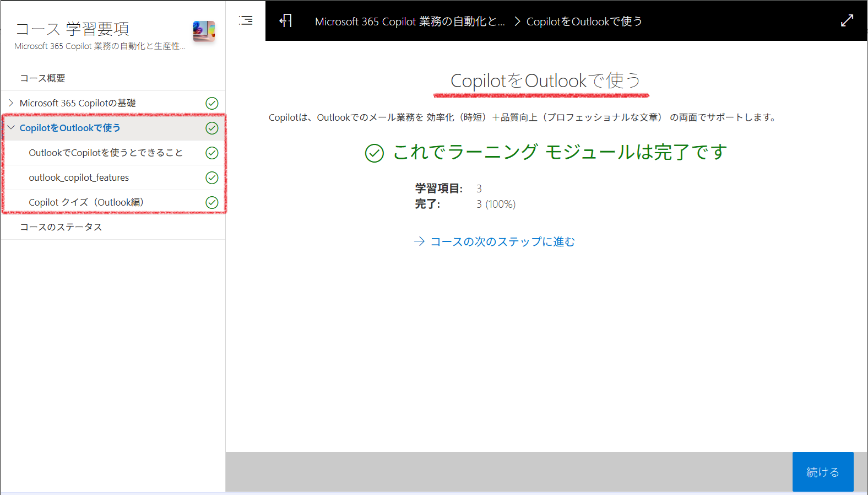Screen dimensions: 868x495
Task: Click link コースの次のステップに進む
Action: point(502,241)
